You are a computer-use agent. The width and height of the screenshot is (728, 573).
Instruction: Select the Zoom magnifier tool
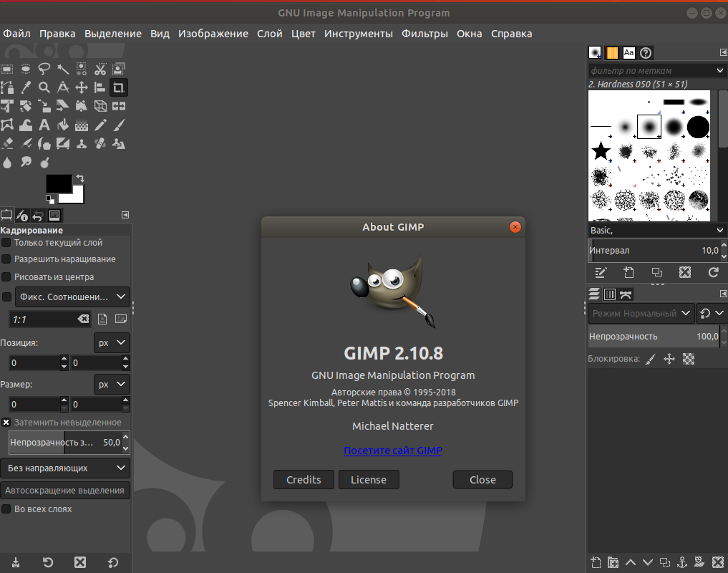pos(44,87)
